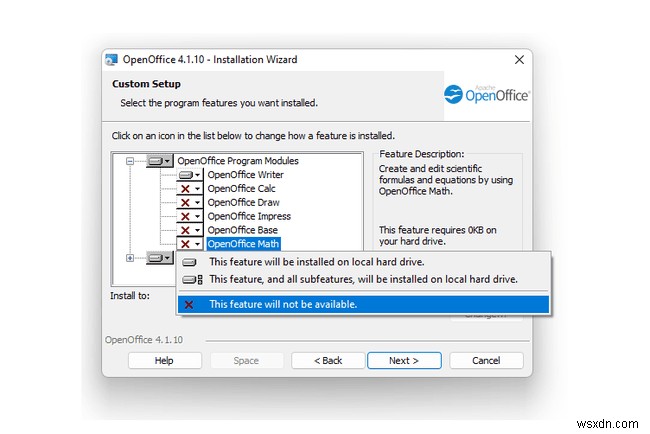Open the OpenOffice Base red X dropdown
Viewport: 650px width, 434px height.
(x=189, y=230)
